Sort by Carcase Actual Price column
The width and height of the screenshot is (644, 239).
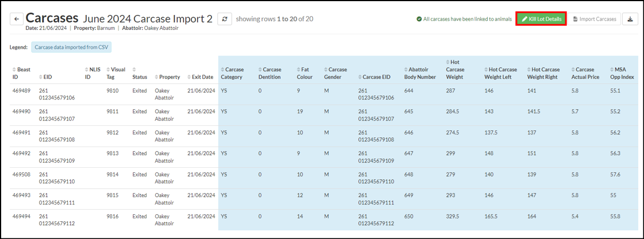585,73
